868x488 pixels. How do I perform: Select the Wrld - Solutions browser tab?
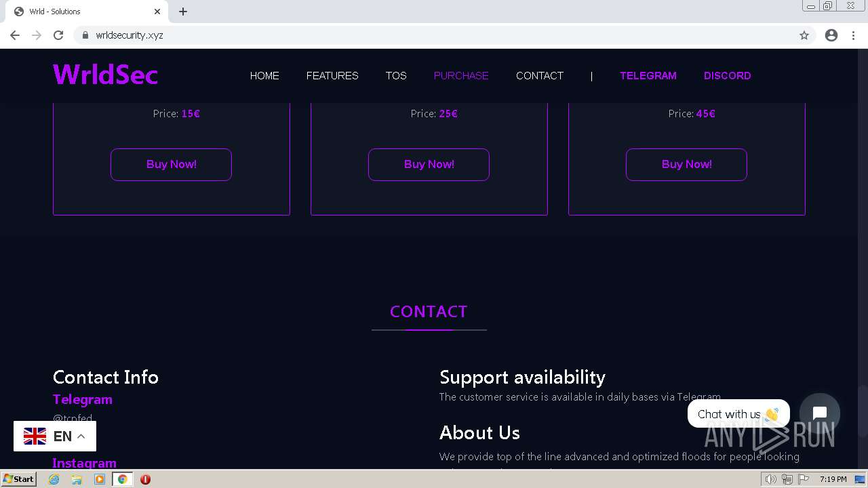87,12
